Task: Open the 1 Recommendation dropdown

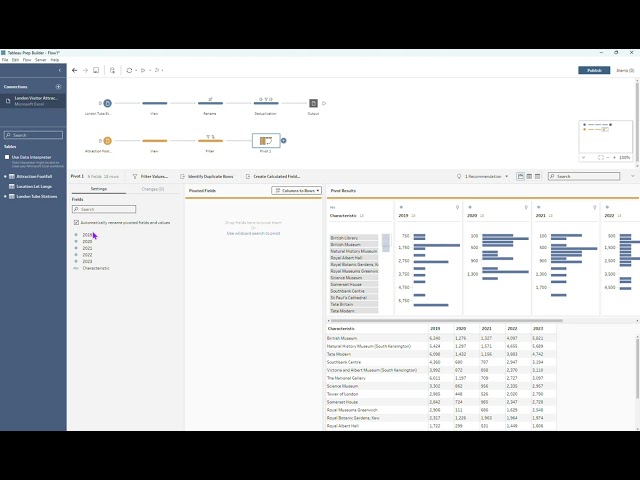Action: coord(483,176)
